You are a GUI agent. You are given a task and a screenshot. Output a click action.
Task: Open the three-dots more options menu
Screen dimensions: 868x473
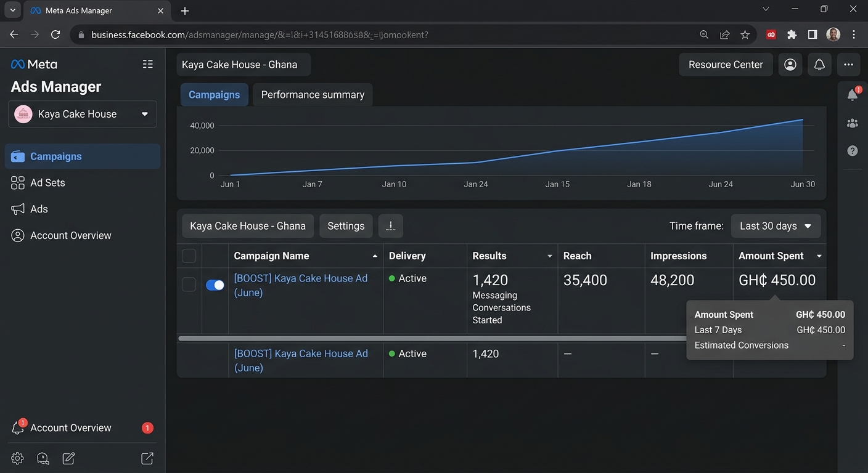[849, 65]
